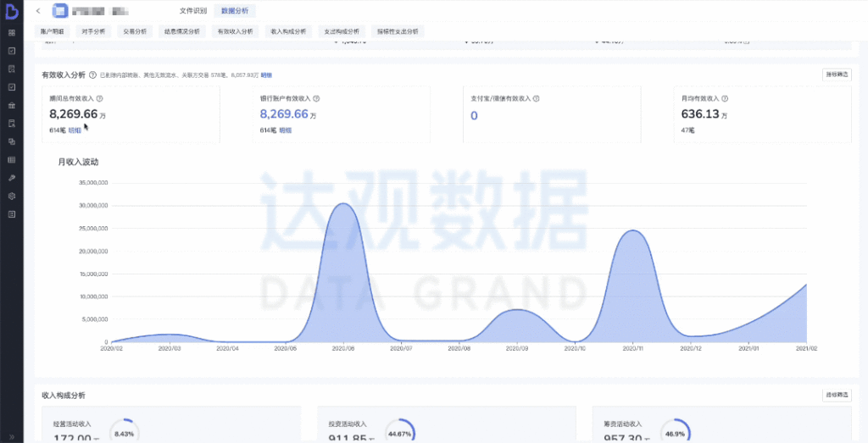Jump to 指标性支出分析 section
This screenshot has width=868, height=443.
pos(398,31)
